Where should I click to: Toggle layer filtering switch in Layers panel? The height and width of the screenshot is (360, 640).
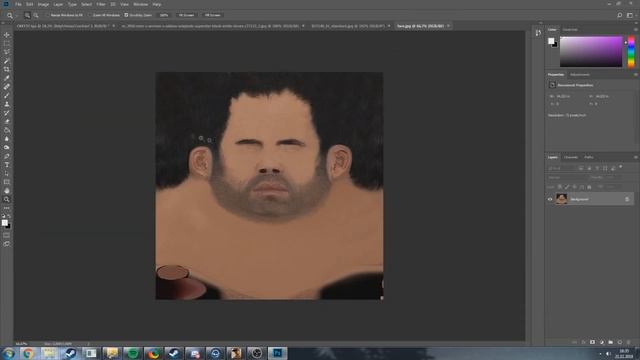click(620, 167)
